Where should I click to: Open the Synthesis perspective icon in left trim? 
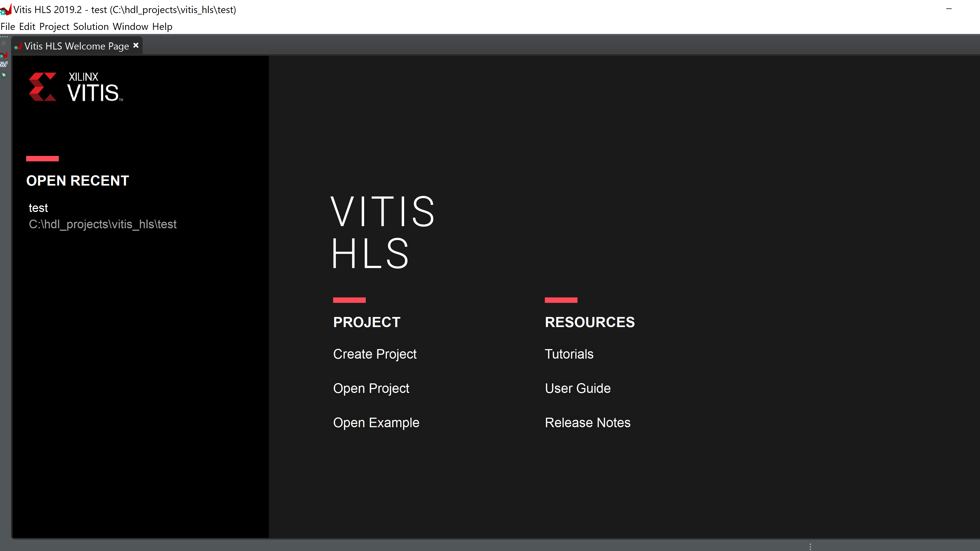coord(4,54)
